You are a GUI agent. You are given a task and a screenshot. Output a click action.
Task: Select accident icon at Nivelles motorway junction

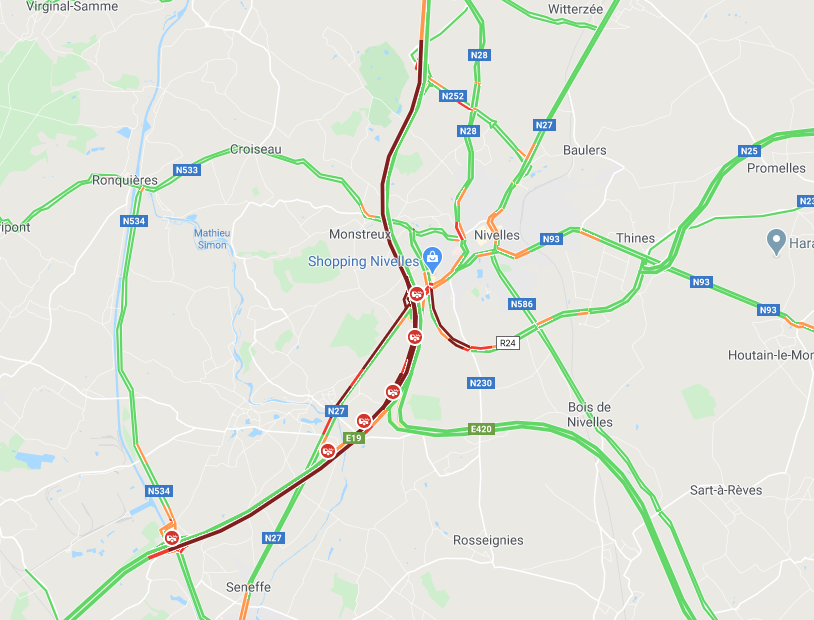(x=416, y=294)
